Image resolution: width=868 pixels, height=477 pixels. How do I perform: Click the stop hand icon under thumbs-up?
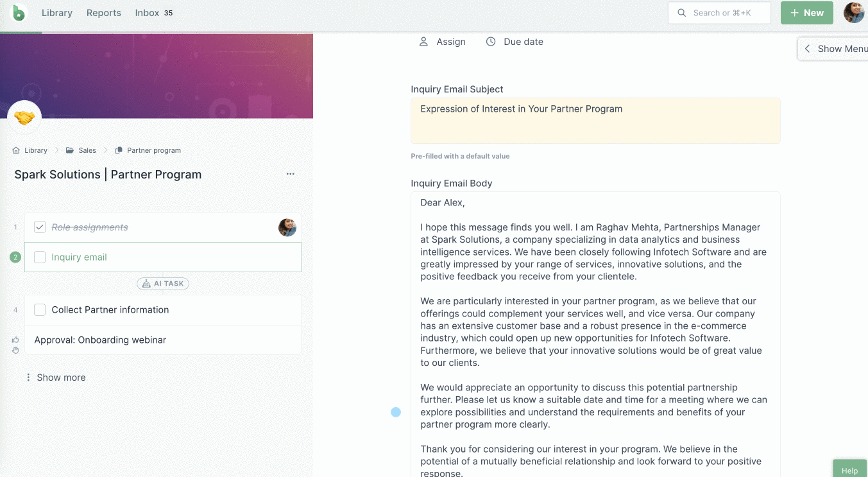[15, 350]
